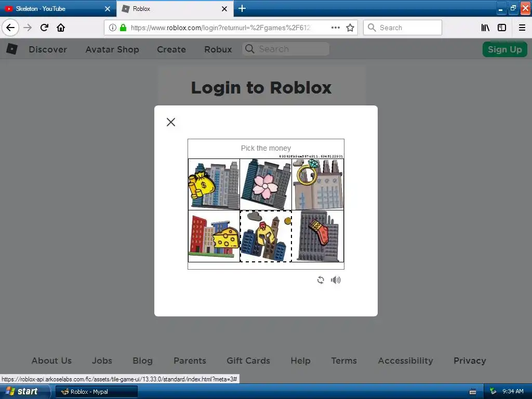532x399 pixels.
Task: Pick the money bag tile
Action: coord(214,184)
